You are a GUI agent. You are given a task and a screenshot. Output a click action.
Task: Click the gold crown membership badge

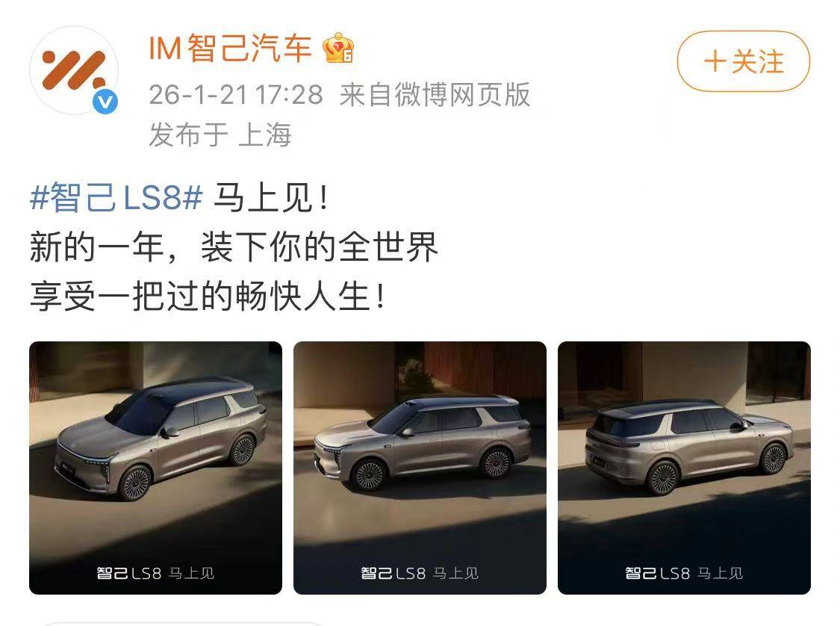(338, 49)
